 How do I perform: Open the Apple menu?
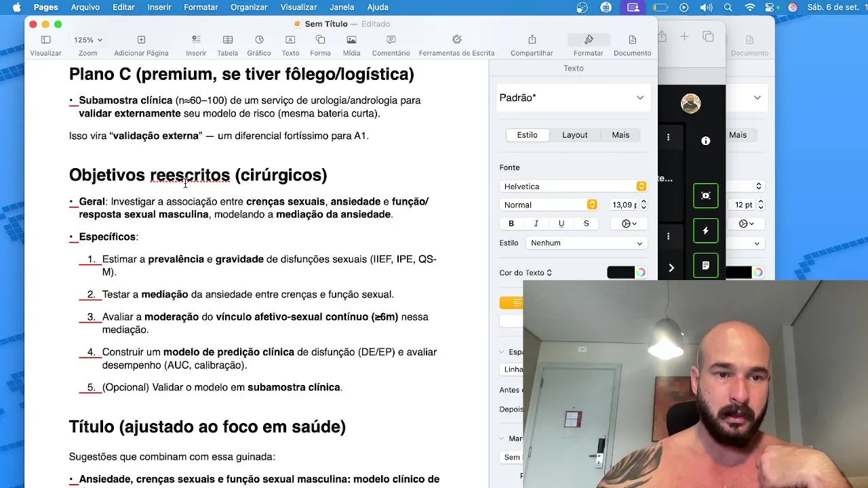(x=17, y=7)
